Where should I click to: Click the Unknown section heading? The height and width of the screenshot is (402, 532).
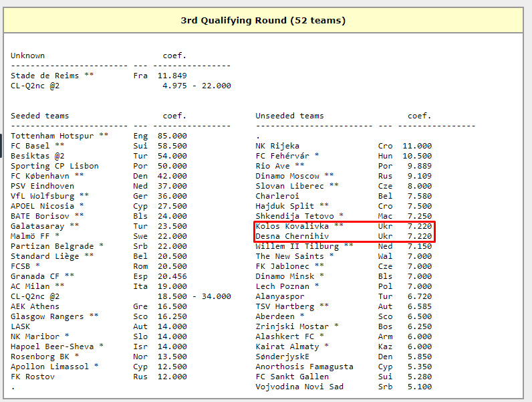(x=27, y=56)
